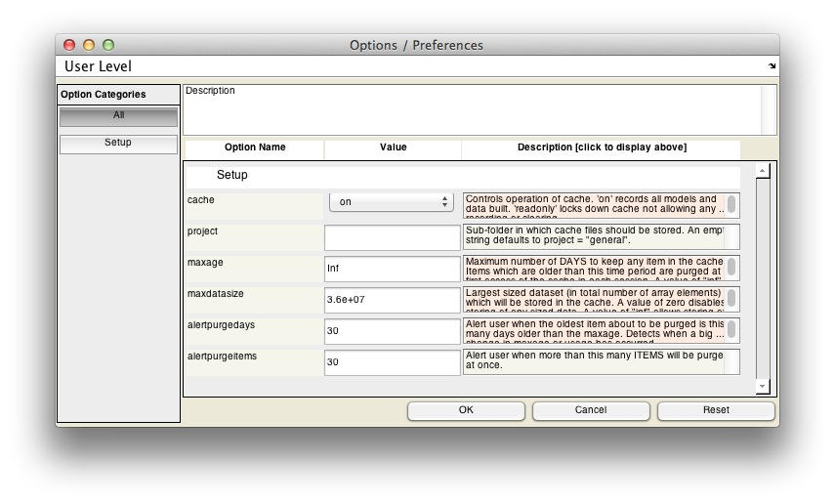Image resolution: width=835 pixels, height=504 pixels.
Task: Click the alertpurgeitems value field
Action: 392,362
